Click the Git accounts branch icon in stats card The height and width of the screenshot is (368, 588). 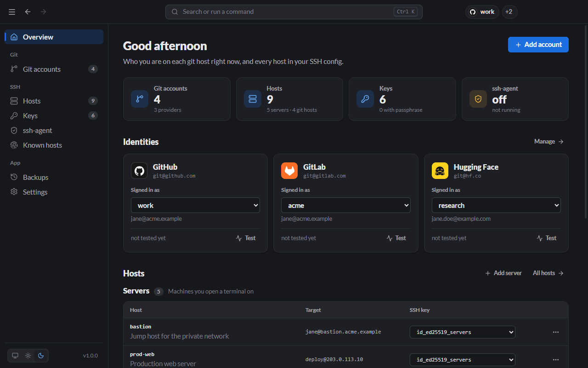[140, 99]
